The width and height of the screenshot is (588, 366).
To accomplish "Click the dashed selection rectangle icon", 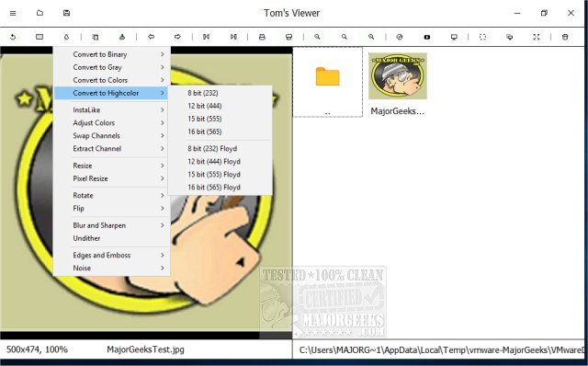I will pyautogui.click(x=482, y=37).
